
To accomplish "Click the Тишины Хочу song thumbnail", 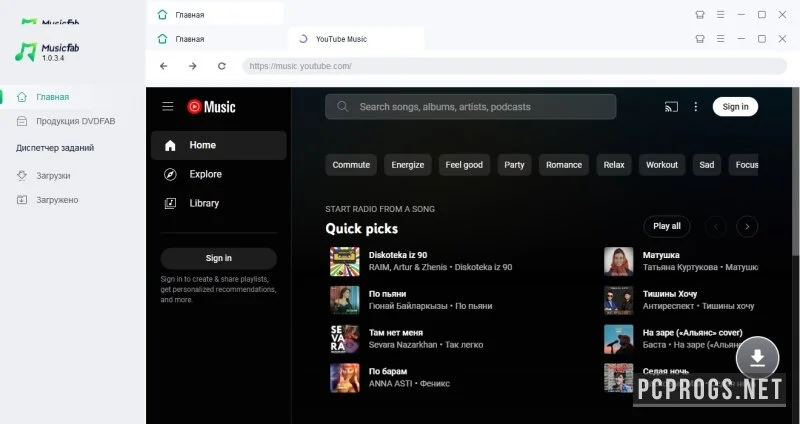I will [619, 300].
